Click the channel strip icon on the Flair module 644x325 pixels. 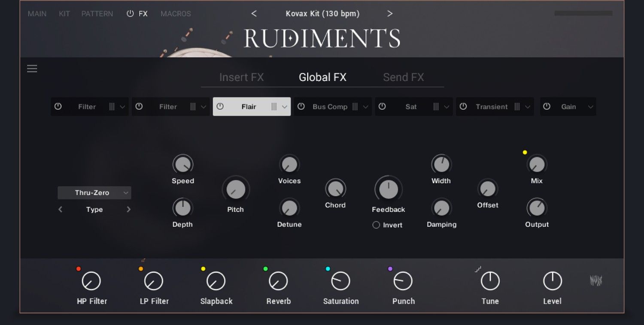pos(273,106)
